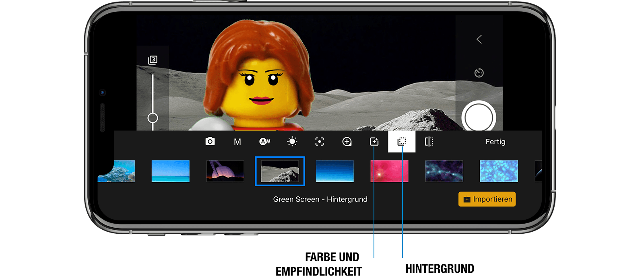
Task: Toggle the mirror flip icon
Action: click(429, 142)
